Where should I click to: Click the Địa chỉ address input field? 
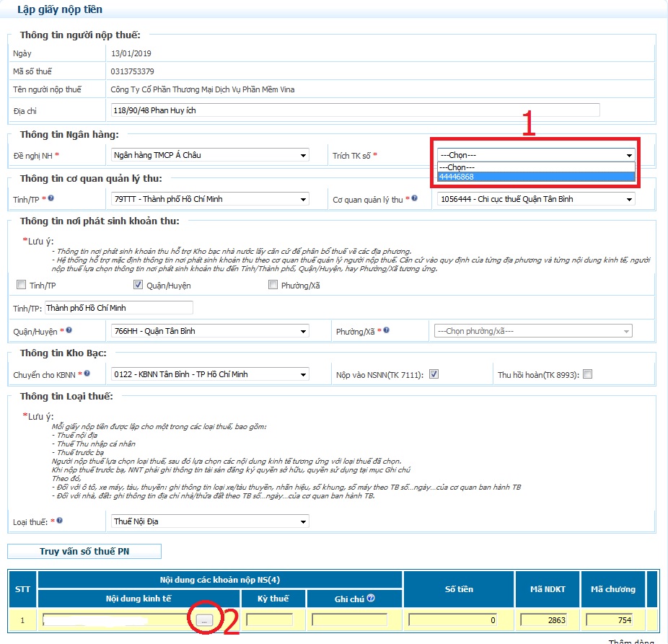(356, 110)
